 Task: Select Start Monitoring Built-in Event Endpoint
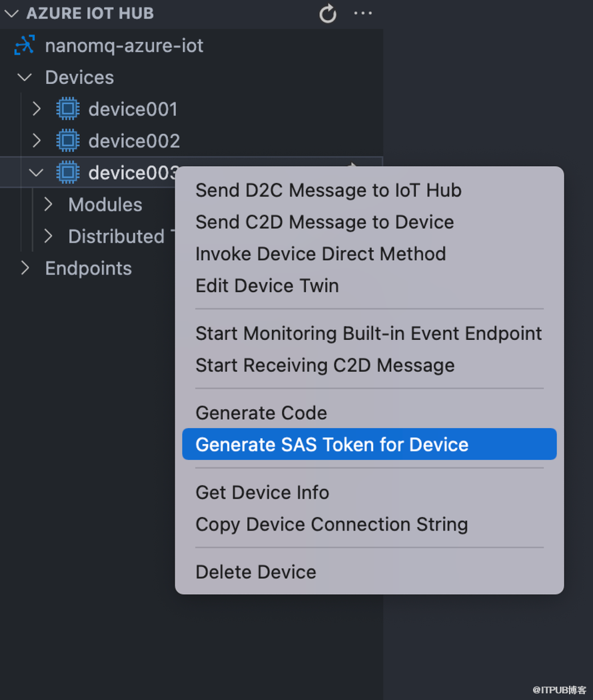coord(368,333)
